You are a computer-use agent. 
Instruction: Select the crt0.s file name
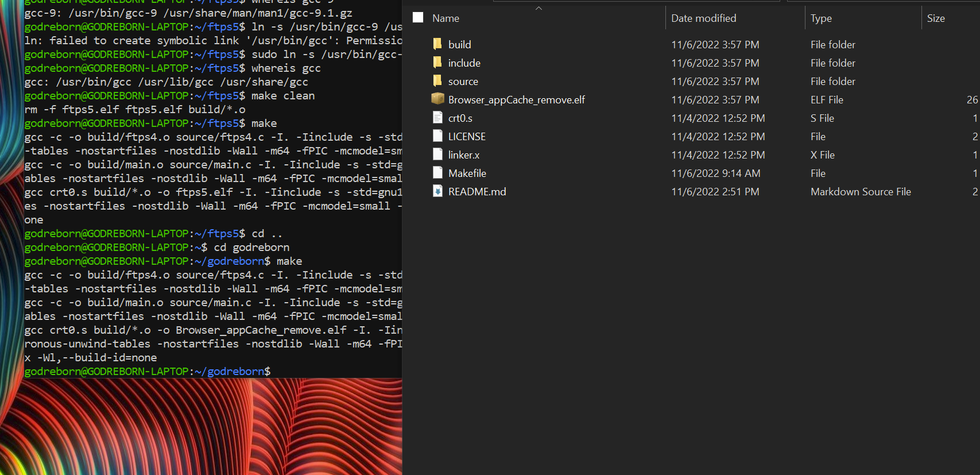click(460, 118)
